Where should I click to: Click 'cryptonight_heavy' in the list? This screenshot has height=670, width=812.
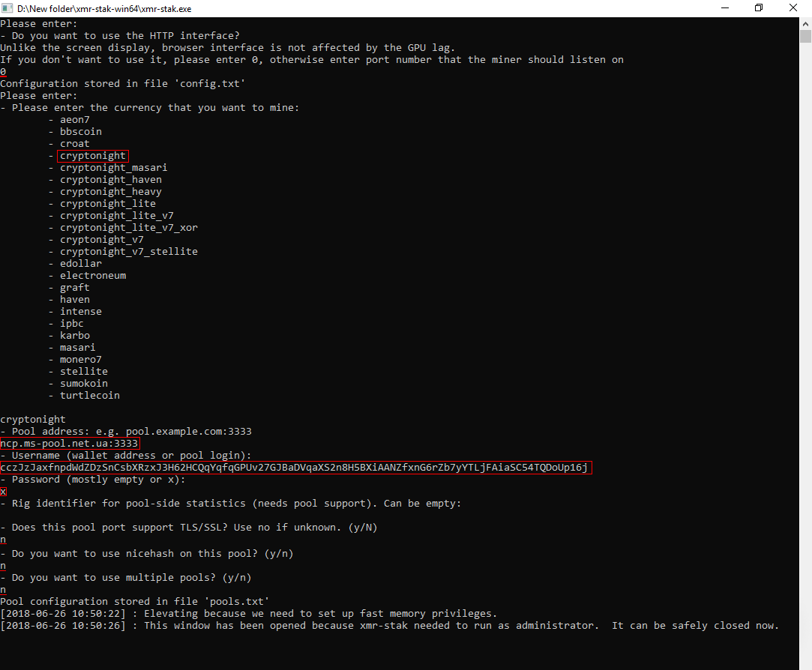coord(111,192)
